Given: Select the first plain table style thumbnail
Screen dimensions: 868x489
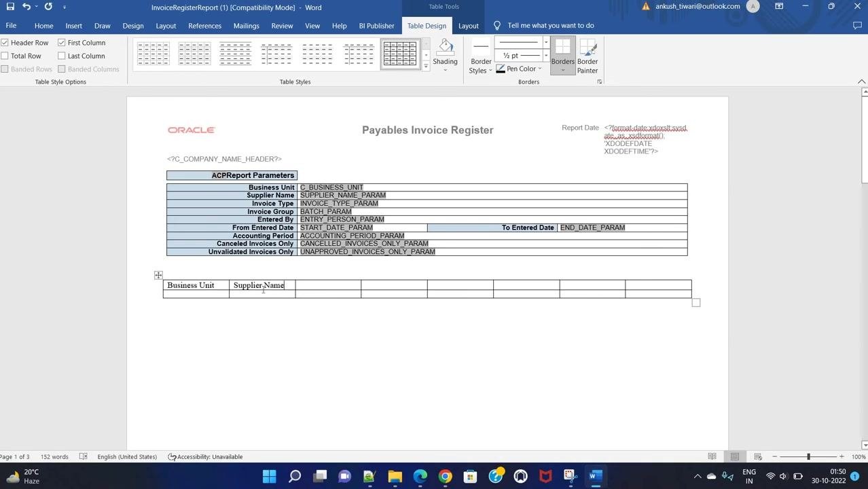Looking at the screenshot, I should click(153, 54).
